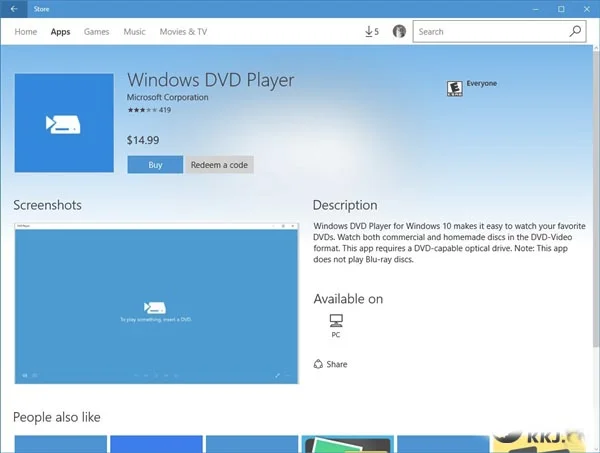This screenshot has width=600, height=453.
Task: Close the Store window
Action: [587, 9]
